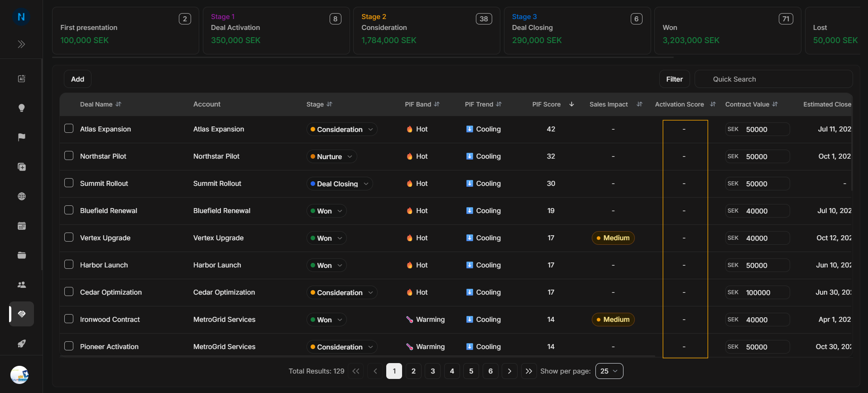This screenshot has width=868, height=393.
Task: Change stage dropdown for Pioneer Activation
Action: [x=342, y=347]
